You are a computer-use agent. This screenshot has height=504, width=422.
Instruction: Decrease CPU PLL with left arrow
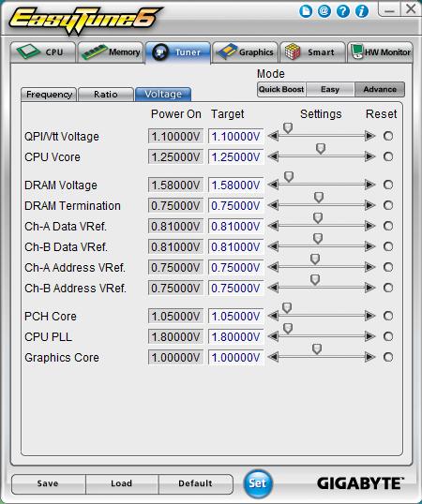273,336
